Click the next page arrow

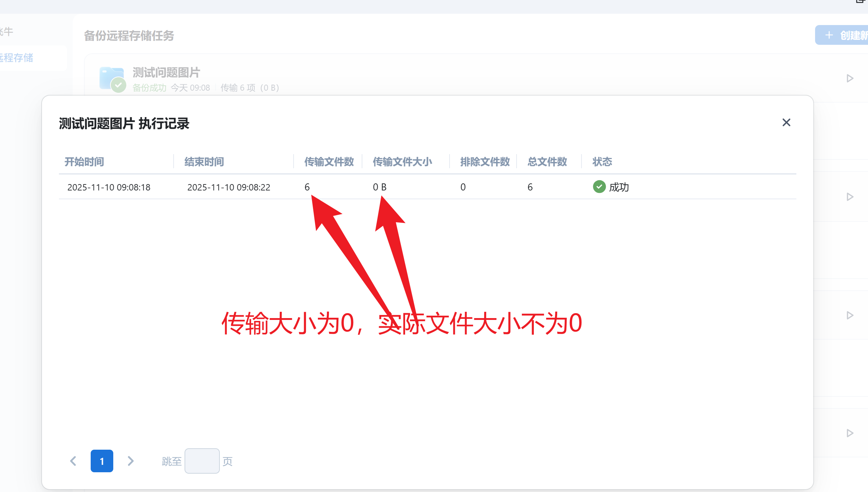click(131, 461)
